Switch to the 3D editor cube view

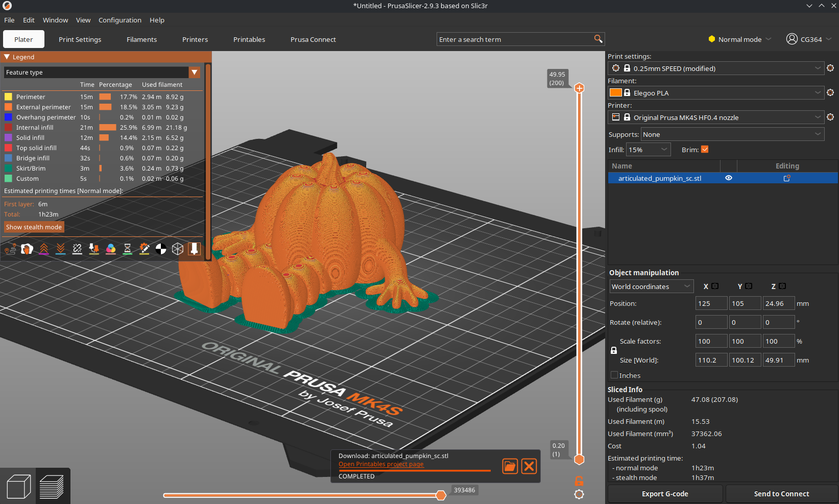[19, 486]
